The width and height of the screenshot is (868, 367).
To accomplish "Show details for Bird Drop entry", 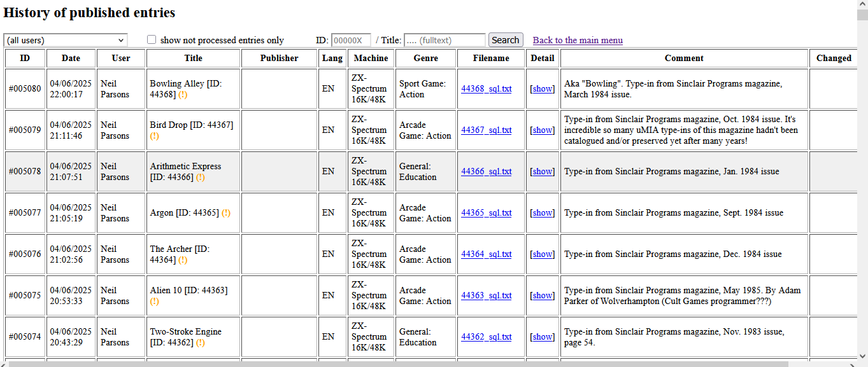I will (x=543, y=130).
